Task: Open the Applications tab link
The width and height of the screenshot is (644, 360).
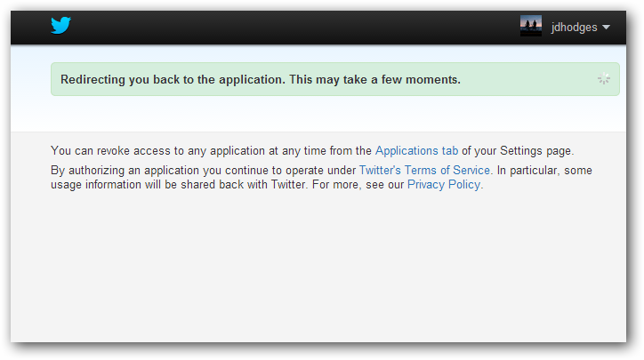Action: click(416, 151)
